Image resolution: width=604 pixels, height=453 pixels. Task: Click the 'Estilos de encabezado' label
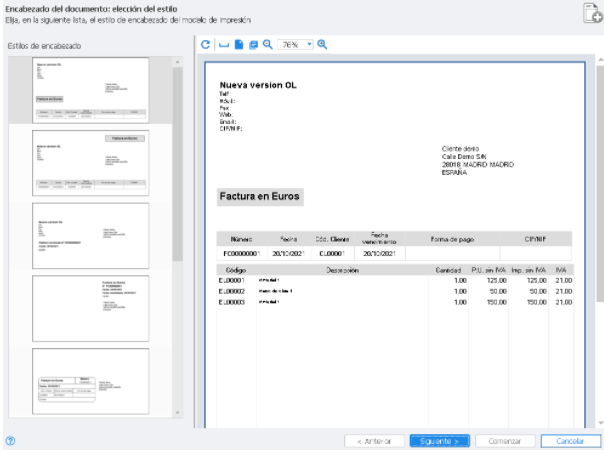44,46
